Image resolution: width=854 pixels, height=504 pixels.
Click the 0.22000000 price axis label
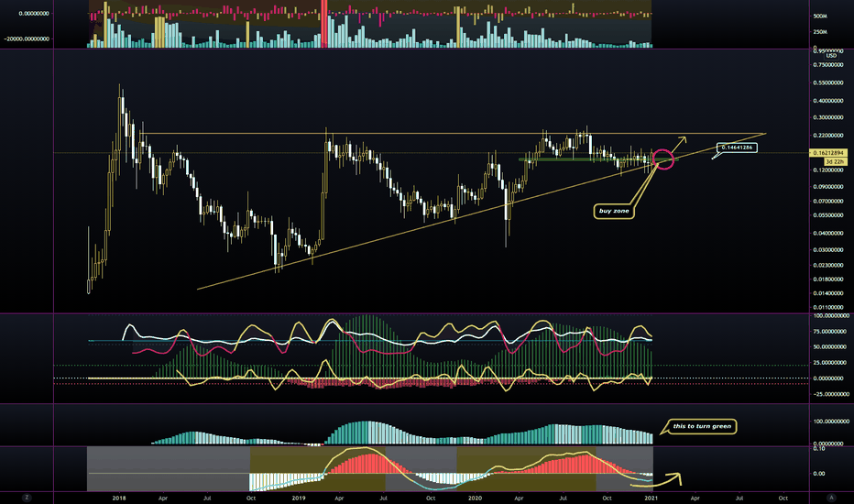[x=827, y=136]
